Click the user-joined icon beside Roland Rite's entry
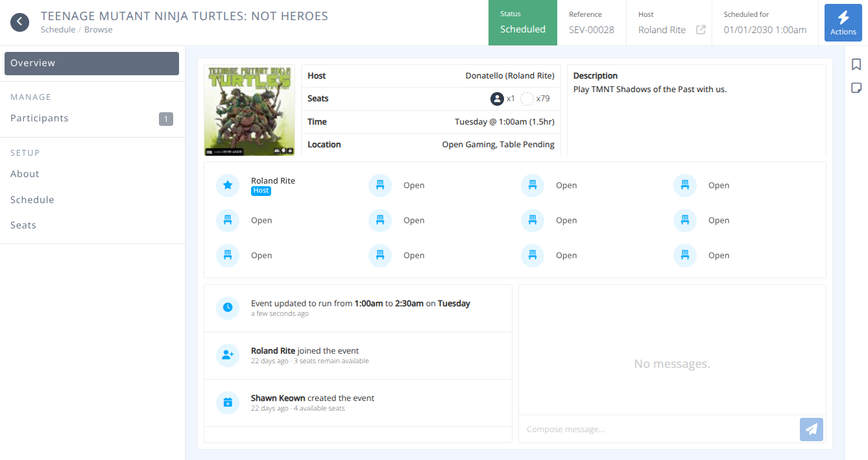Viewport: 868px width, 460px height. pos(227,355)
